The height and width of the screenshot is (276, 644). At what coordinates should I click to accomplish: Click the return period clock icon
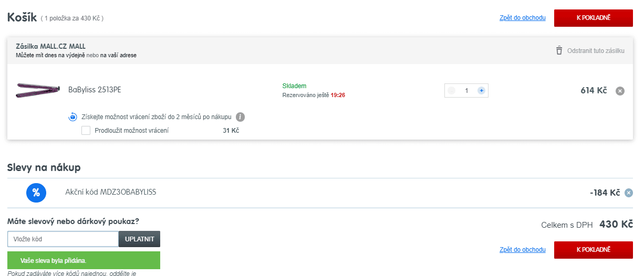click(x=74, y=117)
